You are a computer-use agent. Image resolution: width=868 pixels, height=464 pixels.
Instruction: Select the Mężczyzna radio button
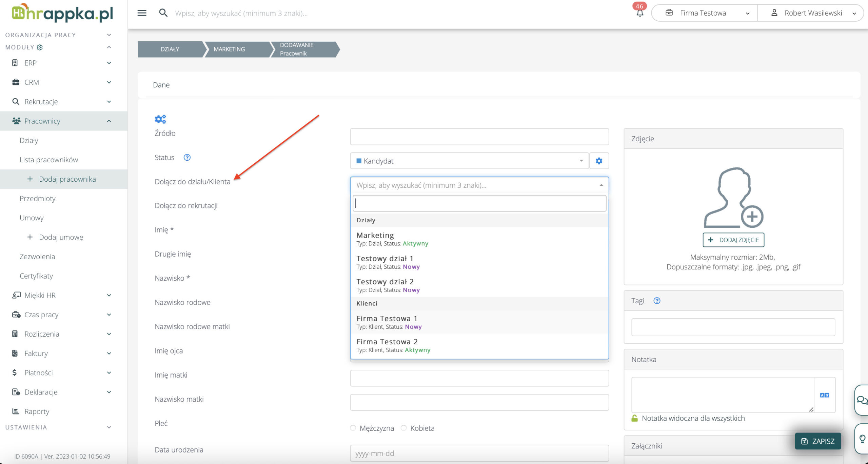tap(353, 428)
